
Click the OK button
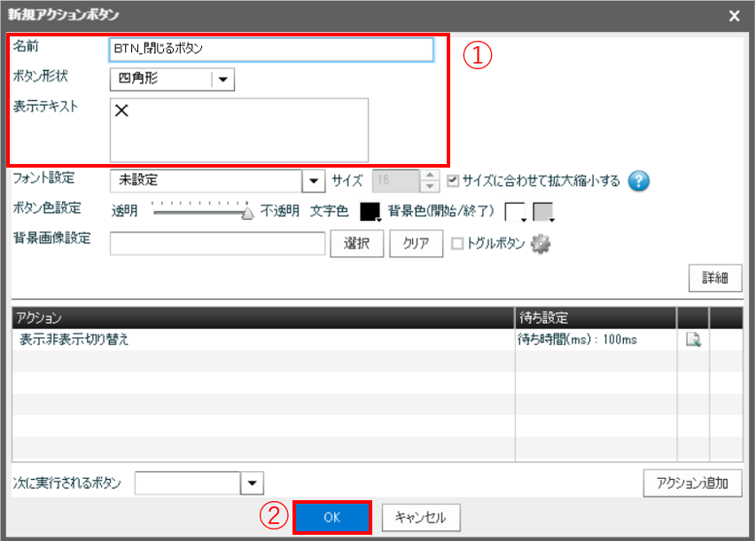click(x=331, y=518)
